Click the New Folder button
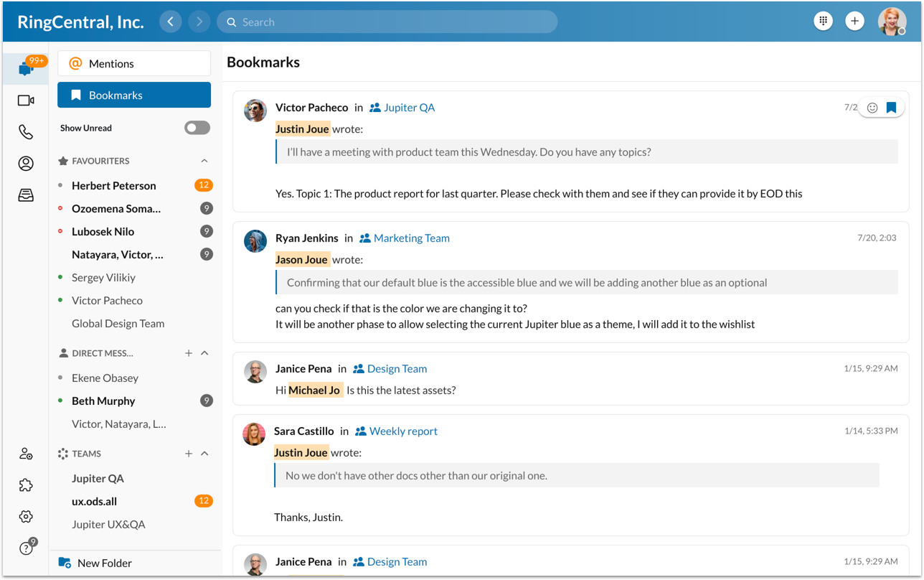This screenshot has height=580, width=924. 104,563
